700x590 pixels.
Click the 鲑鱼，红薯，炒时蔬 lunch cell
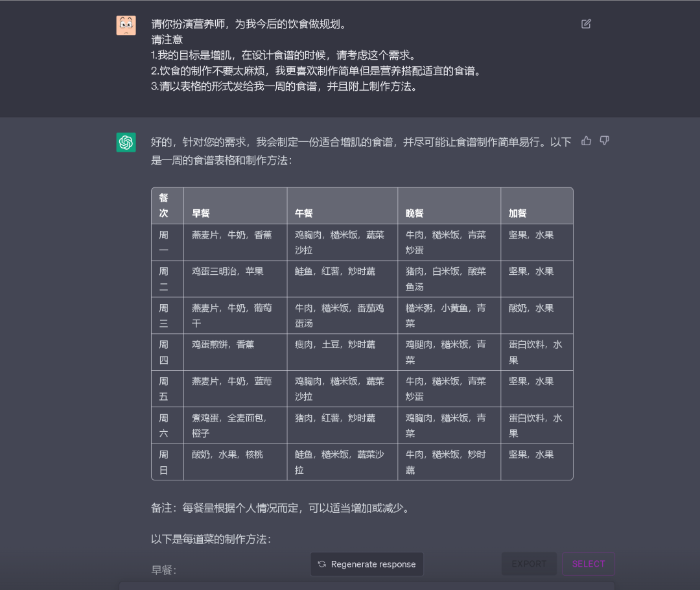click(x=334, y=271)
